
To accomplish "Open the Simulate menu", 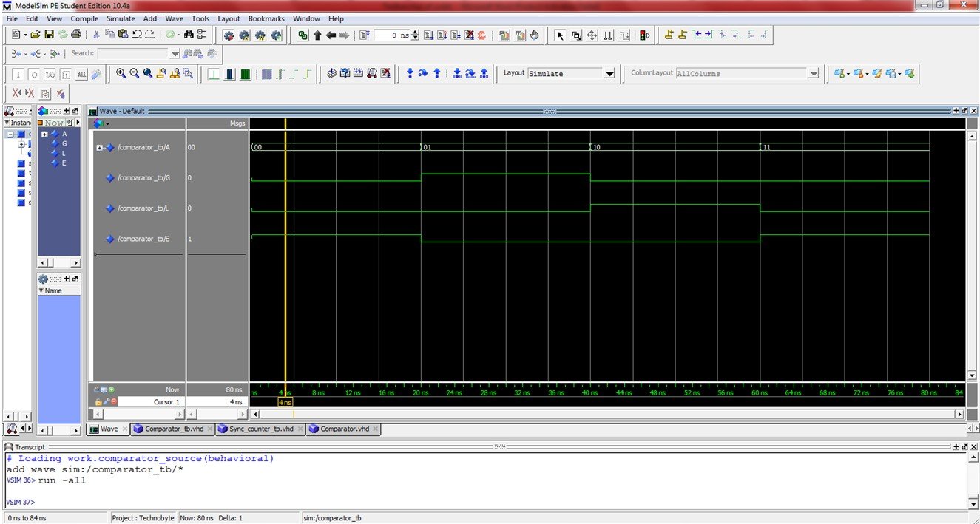I will 121,18.
